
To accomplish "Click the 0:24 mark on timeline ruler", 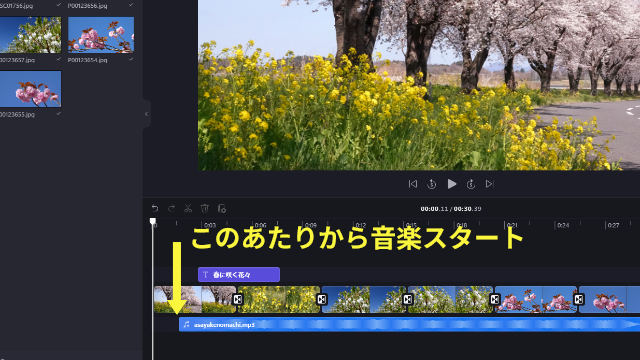I will [563, 225].
